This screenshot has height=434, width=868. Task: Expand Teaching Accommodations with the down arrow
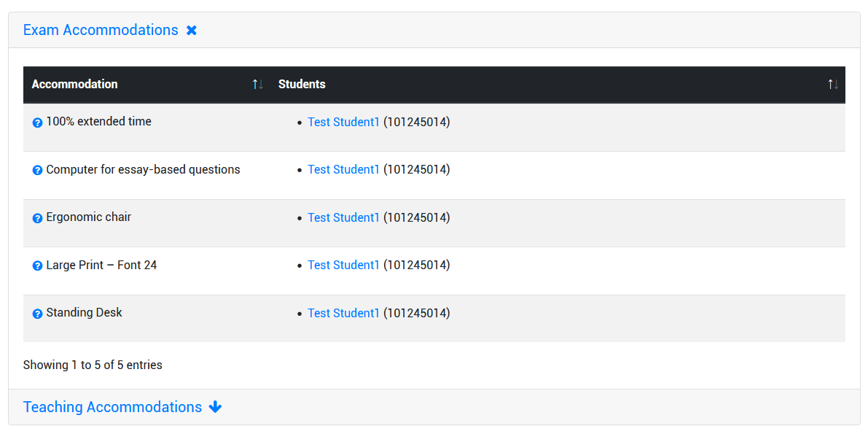[215, 407]
